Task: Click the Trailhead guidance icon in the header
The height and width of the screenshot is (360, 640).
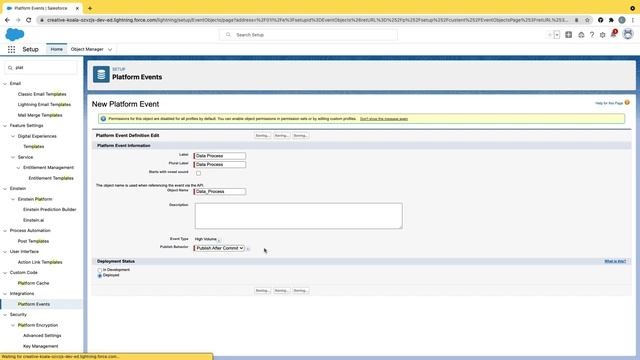Action: coord(581,35)
